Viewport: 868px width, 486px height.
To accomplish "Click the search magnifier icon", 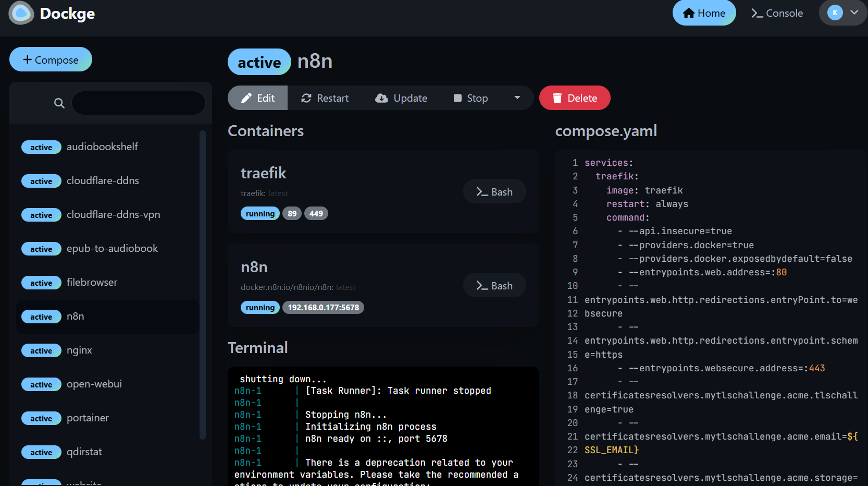I will pos(59,103).
